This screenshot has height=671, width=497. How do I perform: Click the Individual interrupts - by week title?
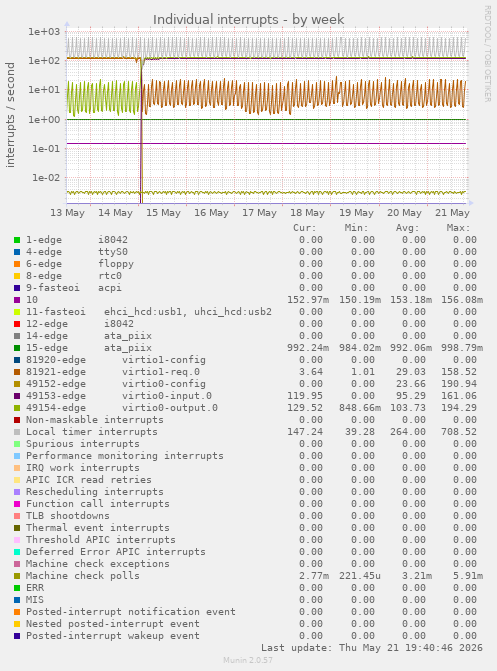[248, 19]
